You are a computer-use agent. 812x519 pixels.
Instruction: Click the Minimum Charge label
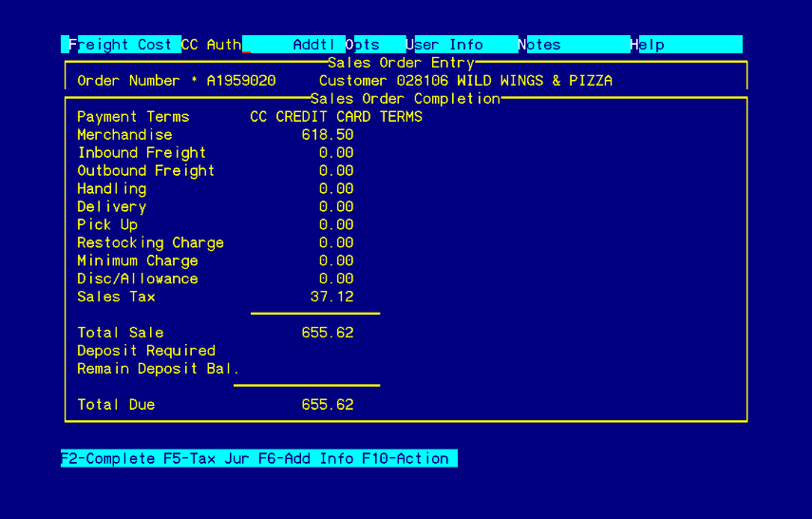pos(138,260)
